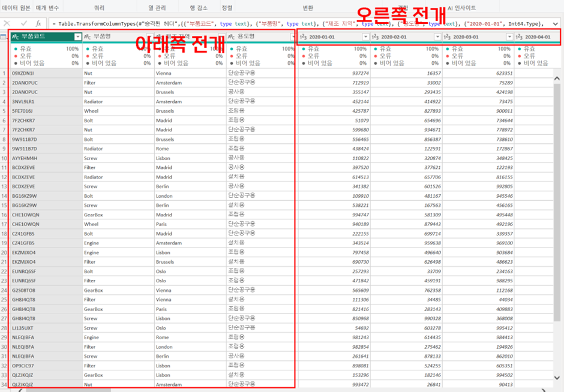Select the 부품코드 column header

[x=46, y=37]
